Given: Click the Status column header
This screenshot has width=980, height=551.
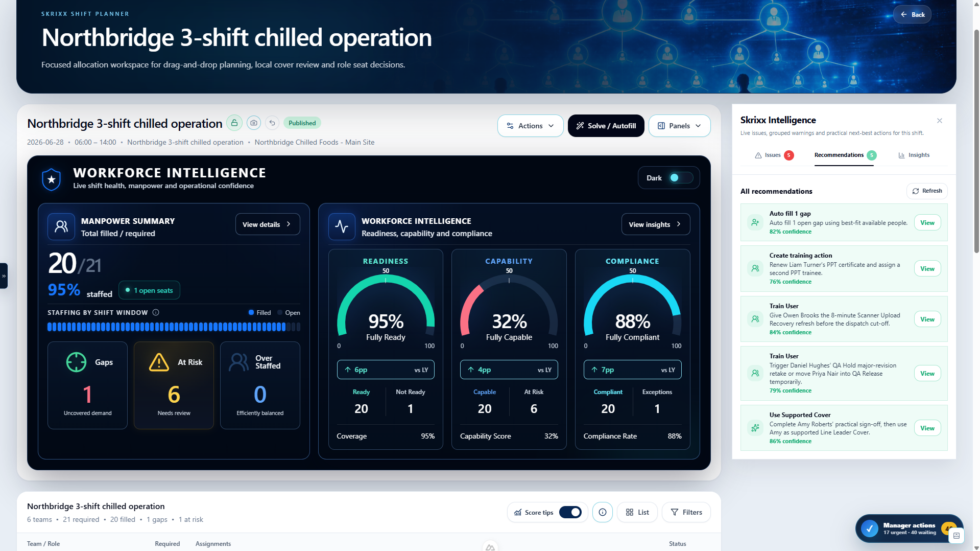Looking at the screenshot, I should click(678, 543).
